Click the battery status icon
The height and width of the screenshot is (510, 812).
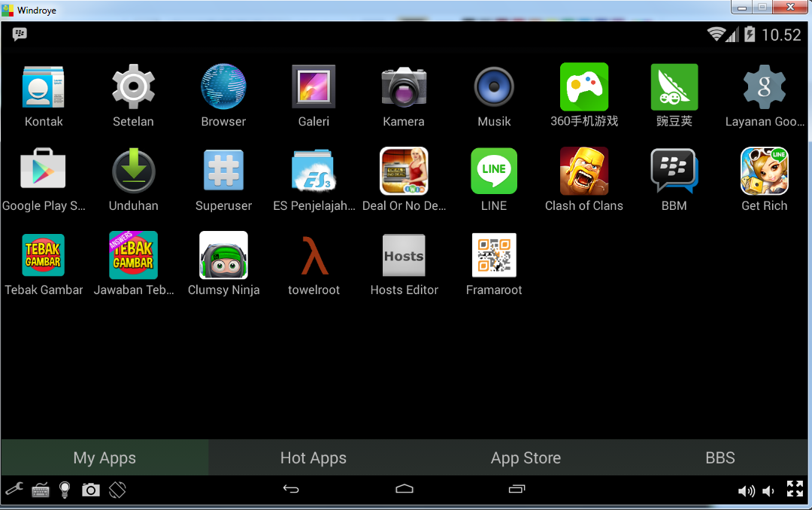(x=750, y=34)
